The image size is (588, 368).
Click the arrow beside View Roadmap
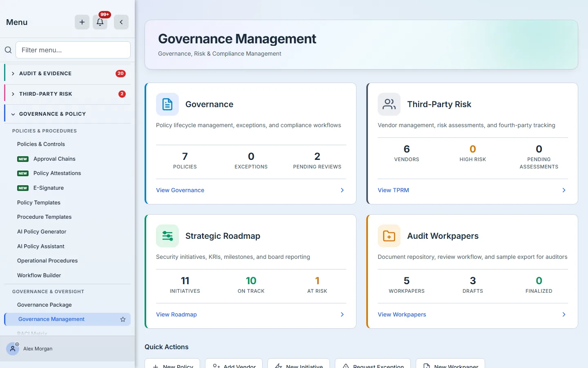coord(342,314)
